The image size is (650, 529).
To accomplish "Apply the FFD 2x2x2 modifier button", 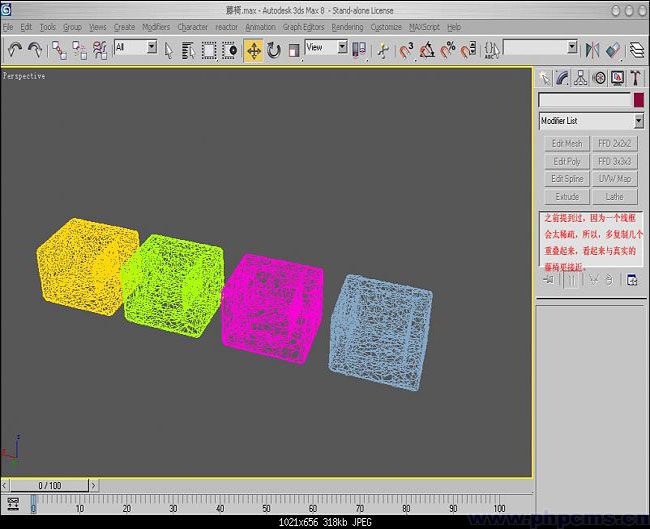I will coord(615,143).
